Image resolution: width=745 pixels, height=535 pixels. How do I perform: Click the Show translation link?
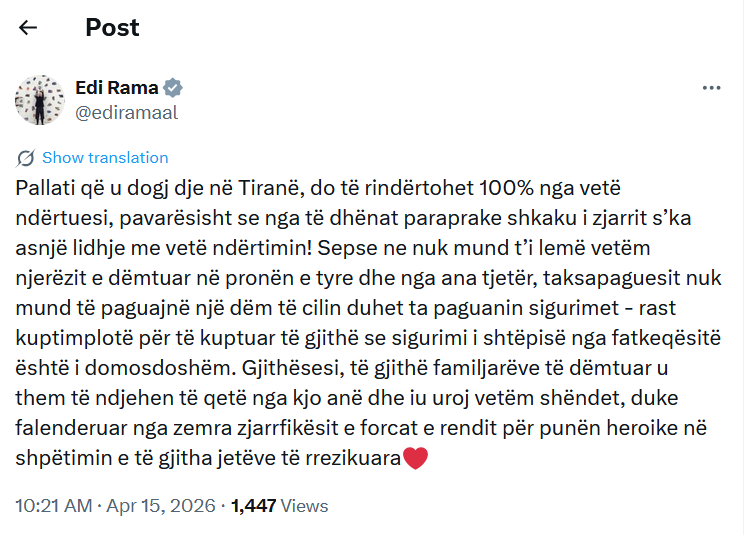(105, 158)
